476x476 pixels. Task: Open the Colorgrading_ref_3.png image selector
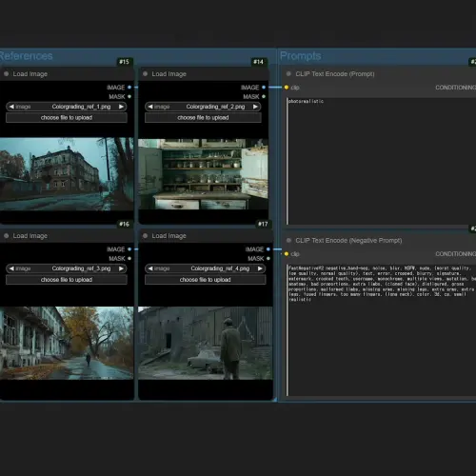point(67,268)
